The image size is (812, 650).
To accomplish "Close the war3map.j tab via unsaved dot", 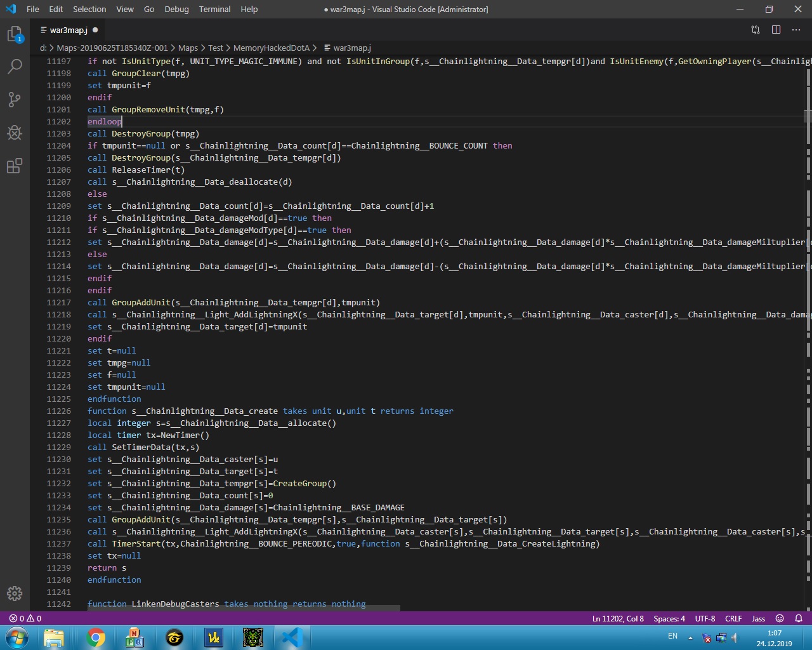I will [95, 30].
